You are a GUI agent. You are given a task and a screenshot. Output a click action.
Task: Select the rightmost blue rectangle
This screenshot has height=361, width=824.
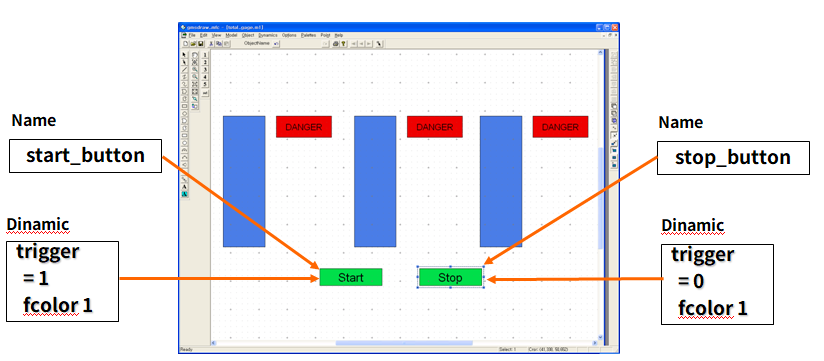coord(501,181)
